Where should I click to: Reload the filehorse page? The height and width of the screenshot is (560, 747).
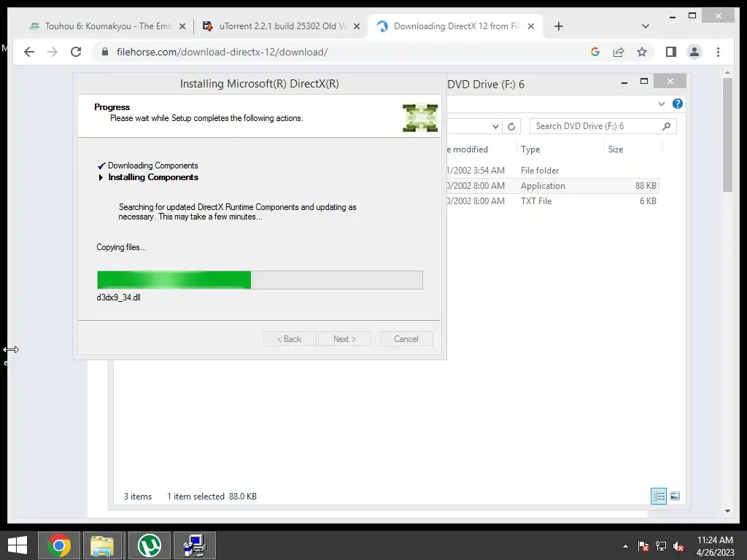coord(76,52)
